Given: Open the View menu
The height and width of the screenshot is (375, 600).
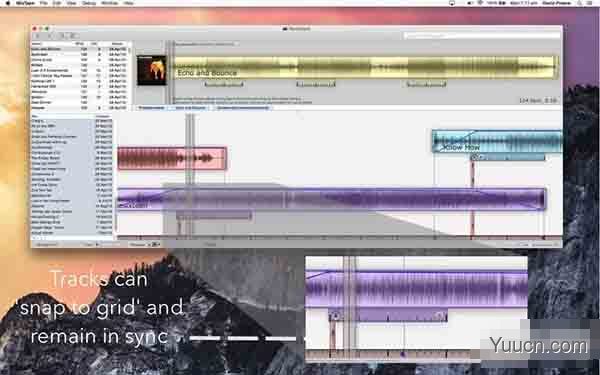Looking at the screenshot, I should [71, 3].
